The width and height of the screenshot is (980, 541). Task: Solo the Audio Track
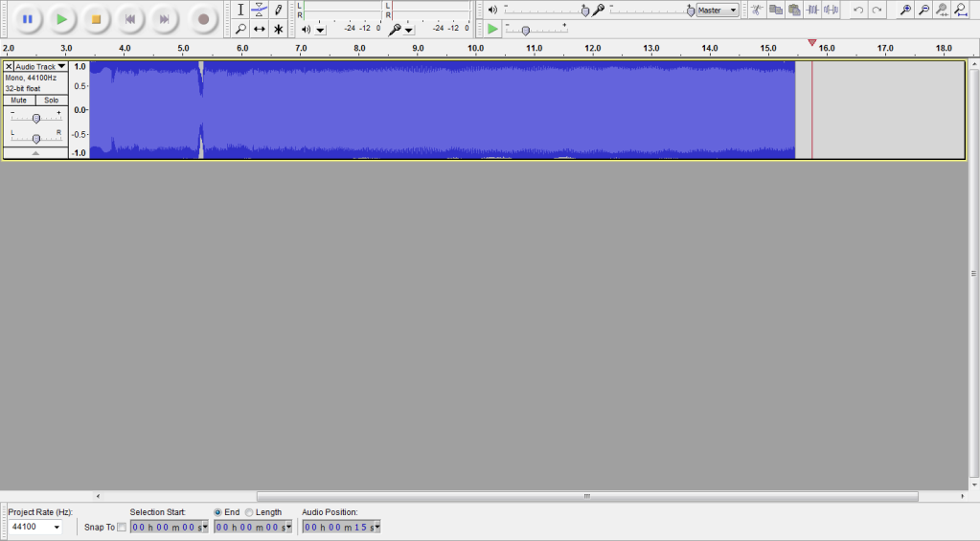click(51, 100)
